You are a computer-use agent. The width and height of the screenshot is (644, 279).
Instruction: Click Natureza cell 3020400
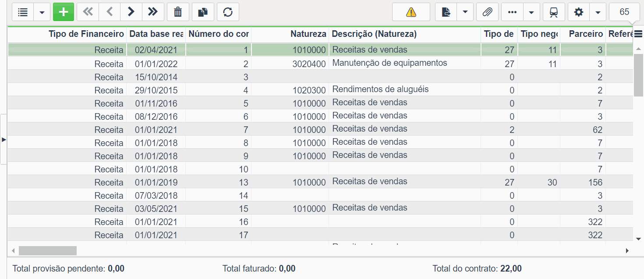[x=290, y=64]
